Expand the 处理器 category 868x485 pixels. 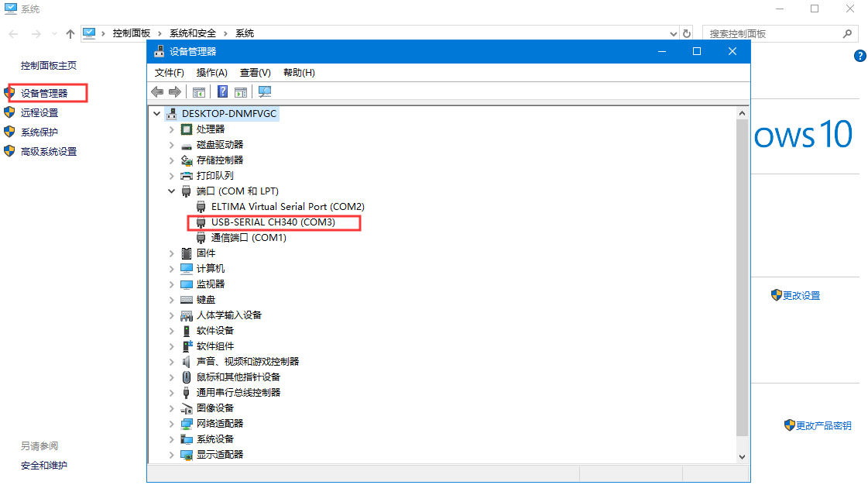pyautogui.click(x=172, y=129)
